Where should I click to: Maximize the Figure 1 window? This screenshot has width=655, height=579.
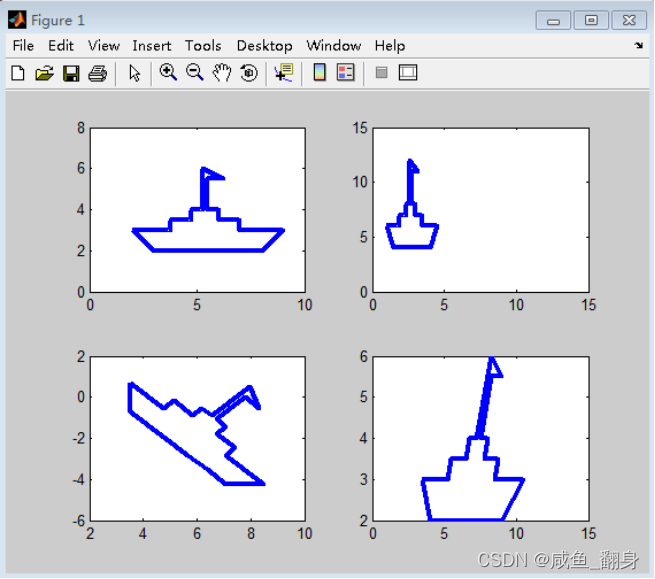tap(591, 20)
